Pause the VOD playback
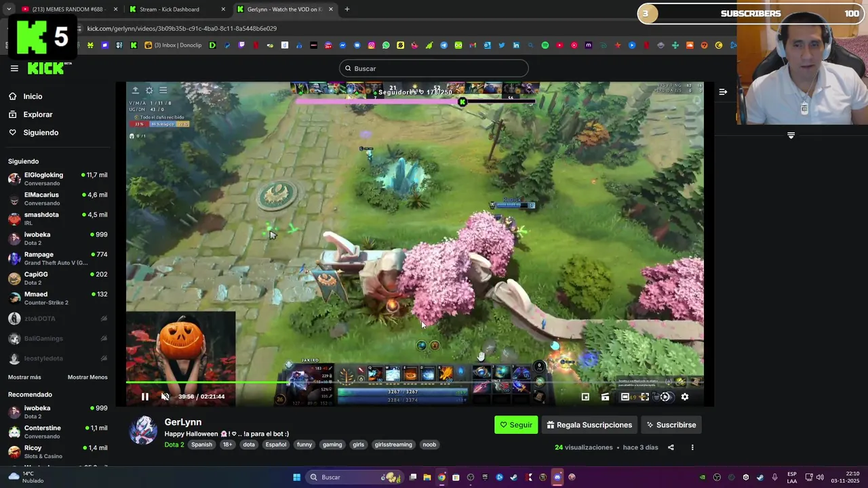 click(144, 396)
